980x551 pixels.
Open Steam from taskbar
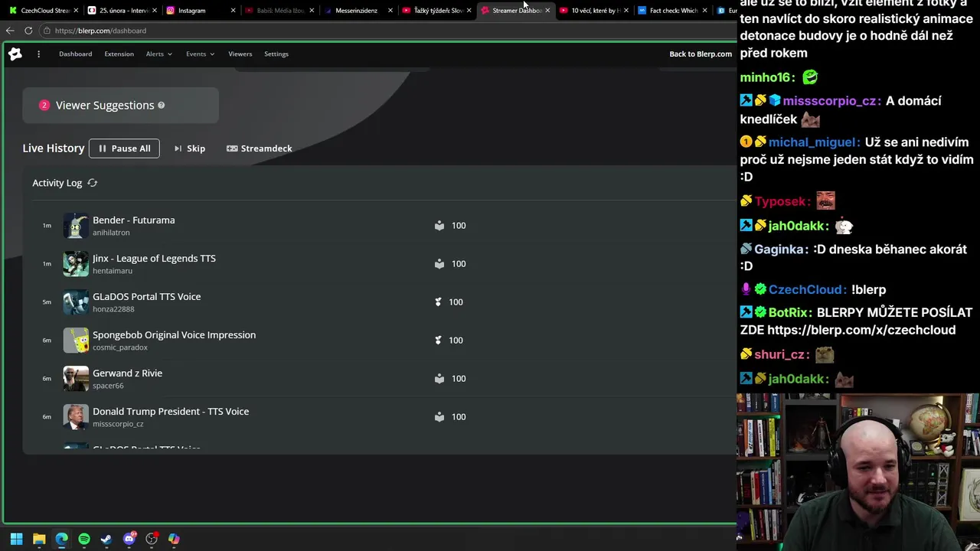106,539
